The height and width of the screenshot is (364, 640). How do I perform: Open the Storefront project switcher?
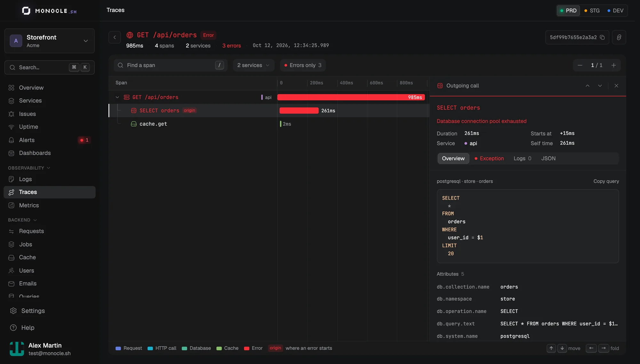click(x=50, y=41)
